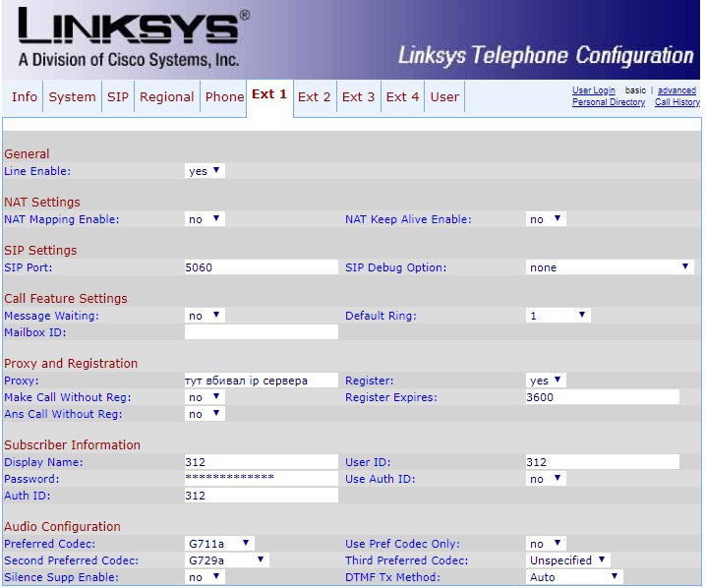Click the 'Line Enable:' label
This screenshot has width=705, height=588.
coord(37,171)
